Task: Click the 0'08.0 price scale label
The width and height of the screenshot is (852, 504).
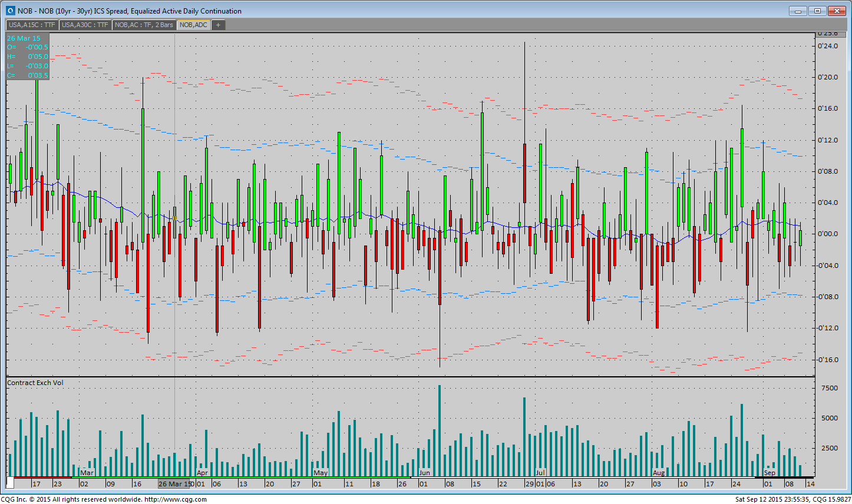Action: coord(828,171)
